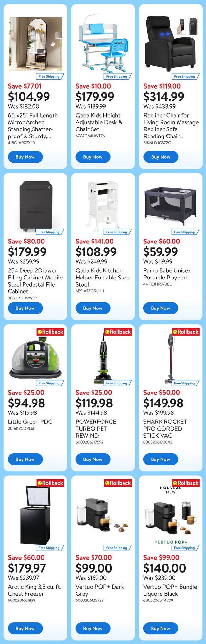Select the Rollback badge on Little Green PDC
206x644 pixels.
50,332
